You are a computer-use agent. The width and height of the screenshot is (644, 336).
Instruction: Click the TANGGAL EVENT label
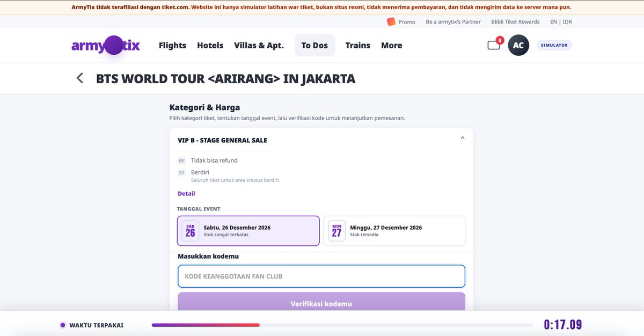(x=199, y=209)
